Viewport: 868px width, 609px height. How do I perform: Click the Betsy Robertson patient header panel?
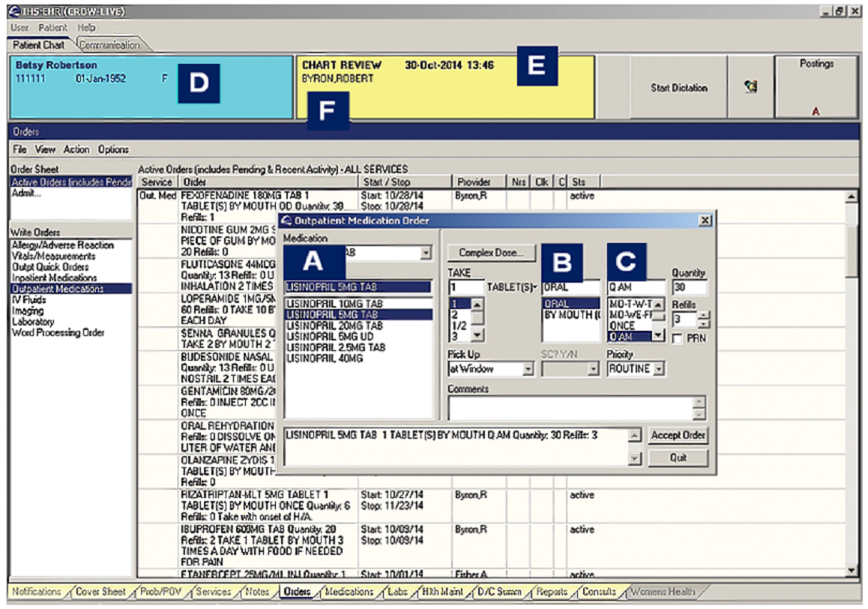(151, 87)
